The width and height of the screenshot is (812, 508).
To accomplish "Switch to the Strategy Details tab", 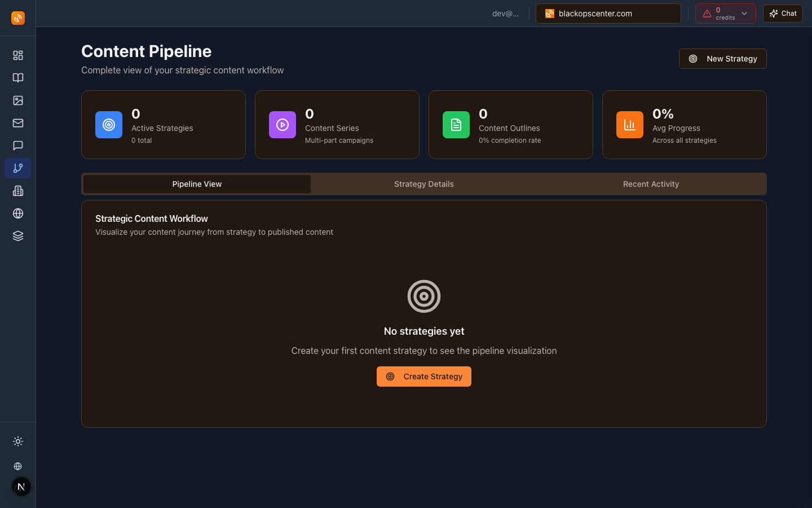I will pos(423,184).
